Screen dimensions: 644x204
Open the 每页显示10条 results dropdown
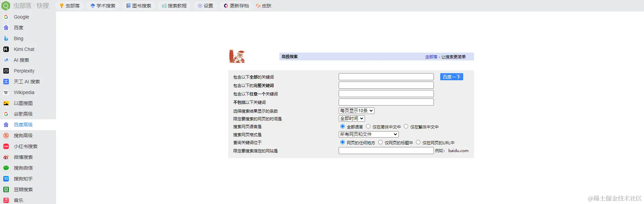point(356,111)
